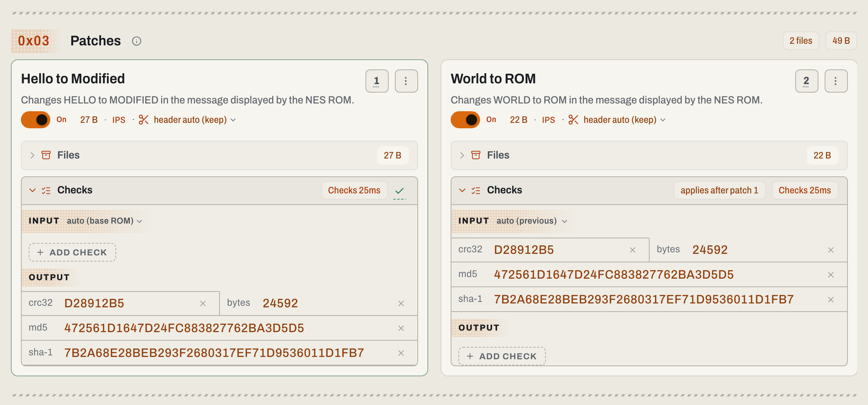Viewport: 868px width, 405px height.
Task: Click the info icon next to Patches
Action: pos(137,41)
